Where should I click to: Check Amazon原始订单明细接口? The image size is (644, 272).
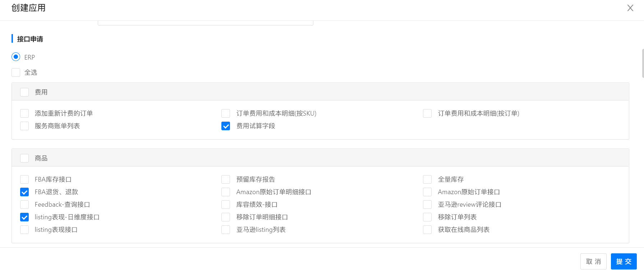[x=226, y=192]
